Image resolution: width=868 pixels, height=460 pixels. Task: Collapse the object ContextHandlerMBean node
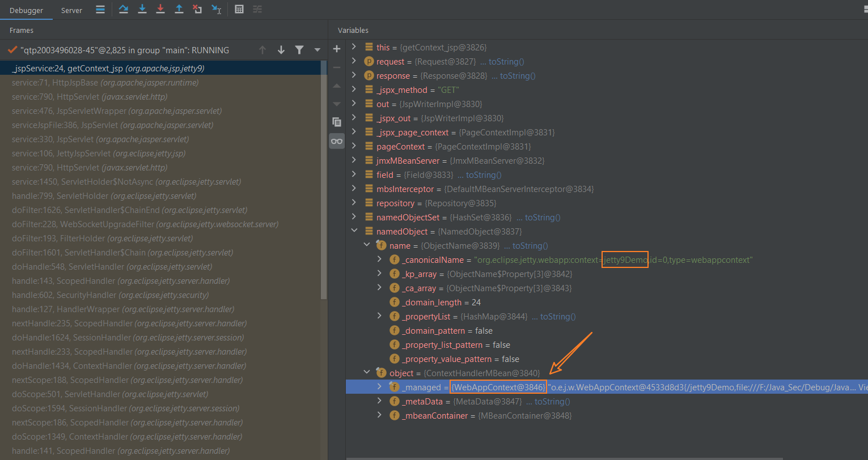point(367,373)
